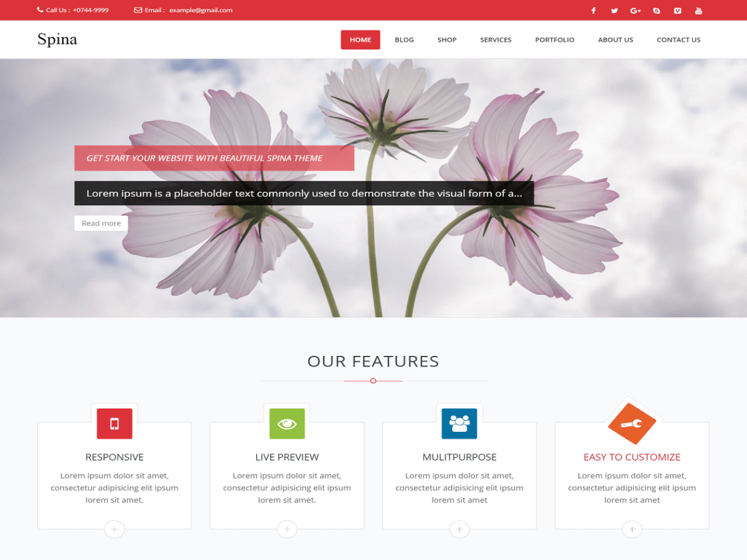
Task: Open the Facebook social icon
Action: 593,10
